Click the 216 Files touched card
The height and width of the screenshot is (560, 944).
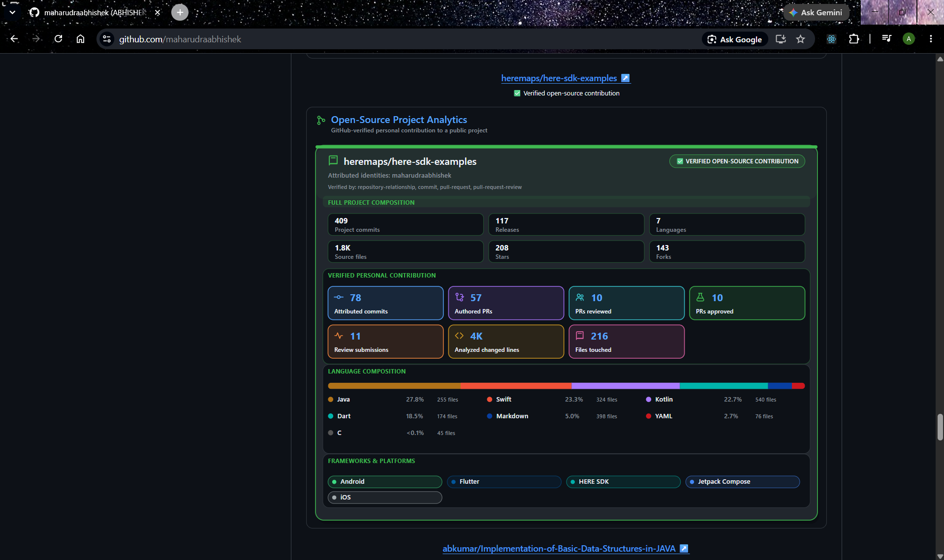[627, 342]
